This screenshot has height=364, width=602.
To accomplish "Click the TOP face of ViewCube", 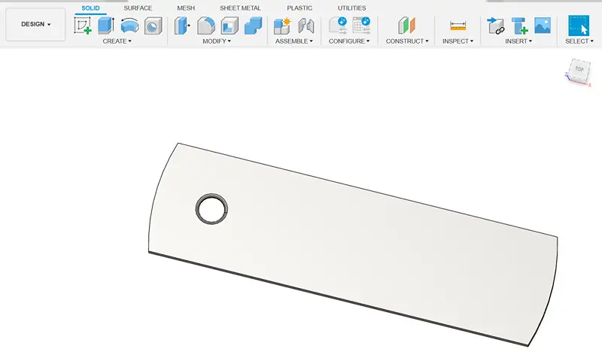I will [x=579, y=69].
